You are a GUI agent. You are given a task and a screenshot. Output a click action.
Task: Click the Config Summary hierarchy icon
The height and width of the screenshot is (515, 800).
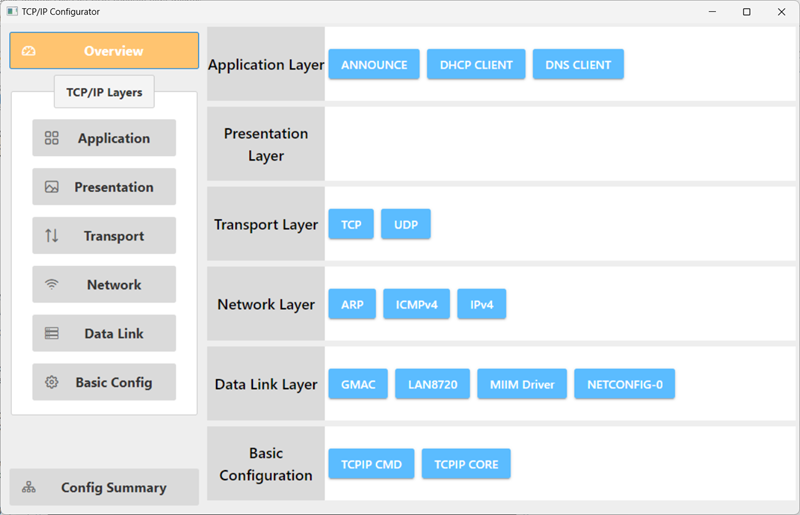coord(29,487)
